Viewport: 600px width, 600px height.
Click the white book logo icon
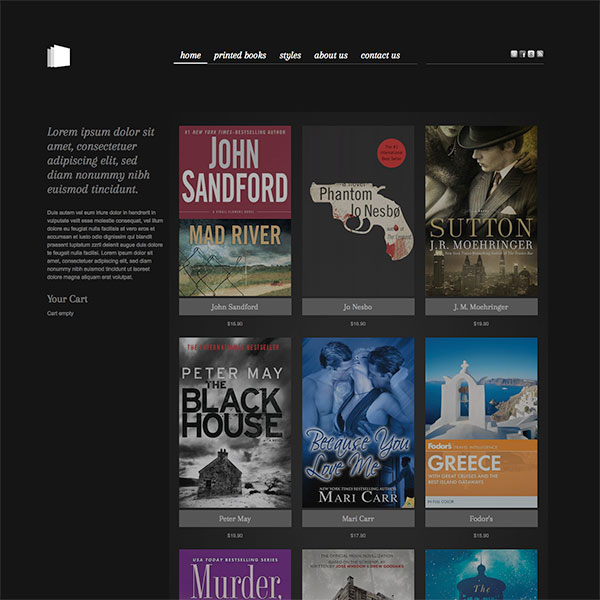coord(59,56)
